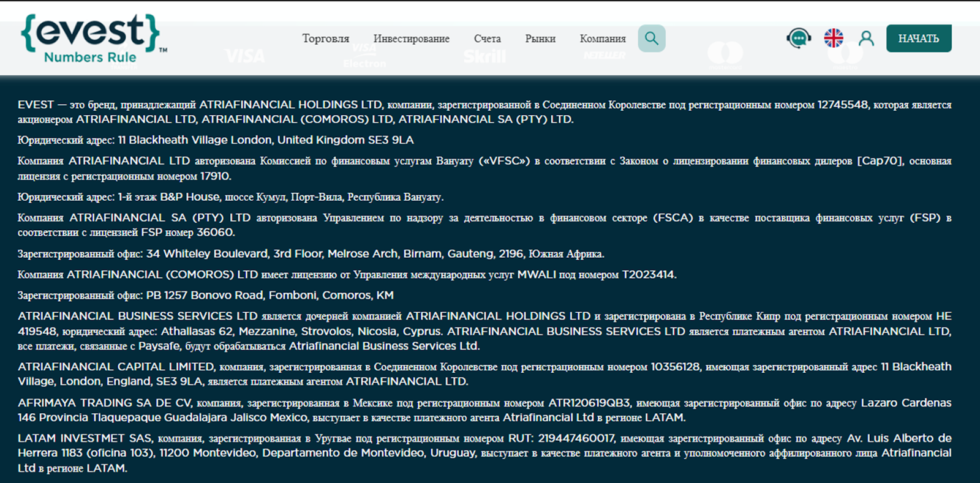Click MWALI license number T2023414
The image size is (980, 483).
click(x=649, y=275)
